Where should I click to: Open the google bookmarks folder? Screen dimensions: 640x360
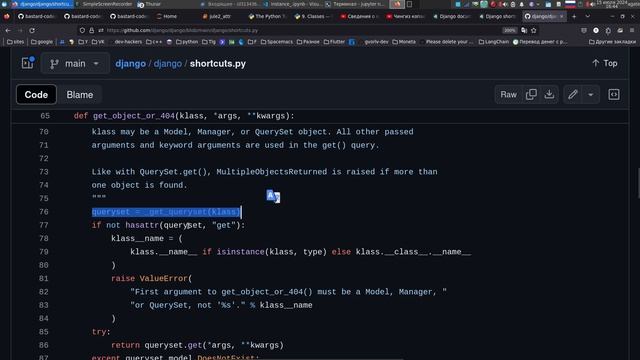[42, 42]
